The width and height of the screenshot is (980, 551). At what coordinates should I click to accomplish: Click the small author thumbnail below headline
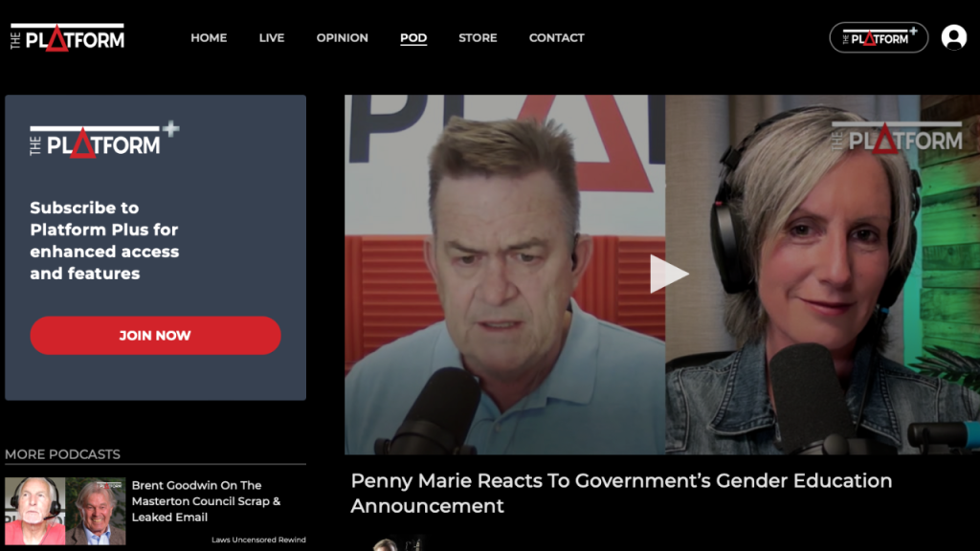(x=397, y=543)
